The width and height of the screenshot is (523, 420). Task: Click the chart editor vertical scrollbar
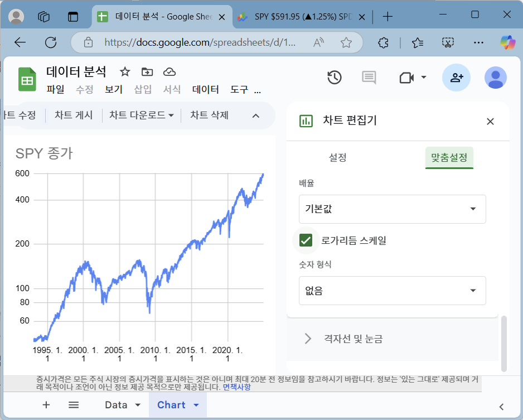tap(504, 343)
